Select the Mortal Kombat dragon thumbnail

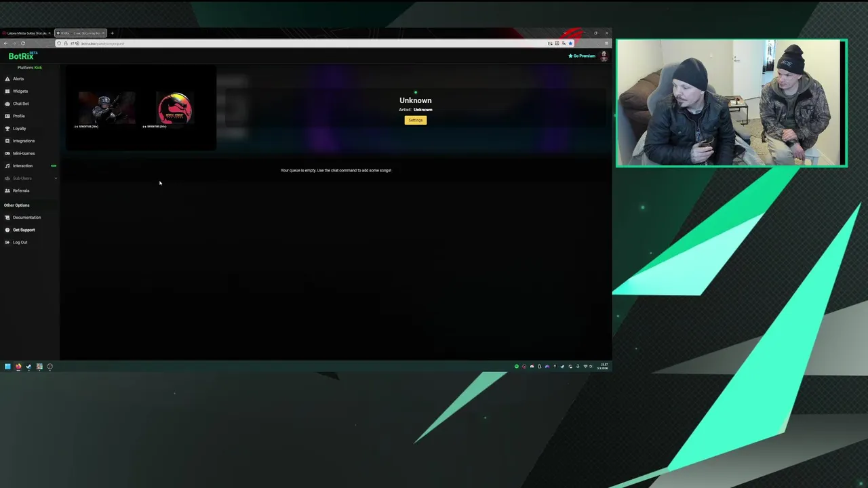175,108
